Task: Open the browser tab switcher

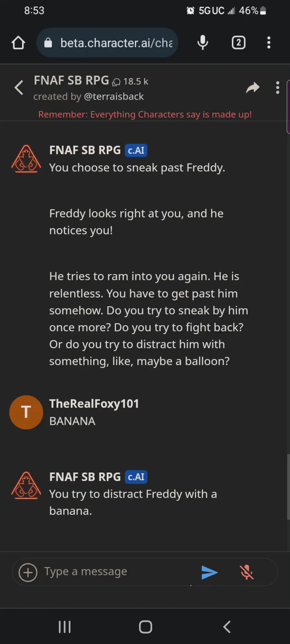Action: (x=238, y=43)
